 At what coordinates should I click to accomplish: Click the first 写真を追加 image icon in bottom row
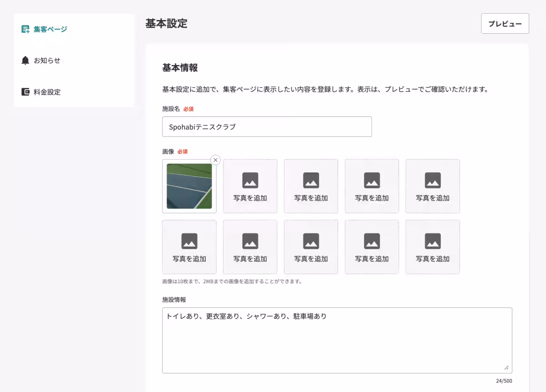pos(189,241)
